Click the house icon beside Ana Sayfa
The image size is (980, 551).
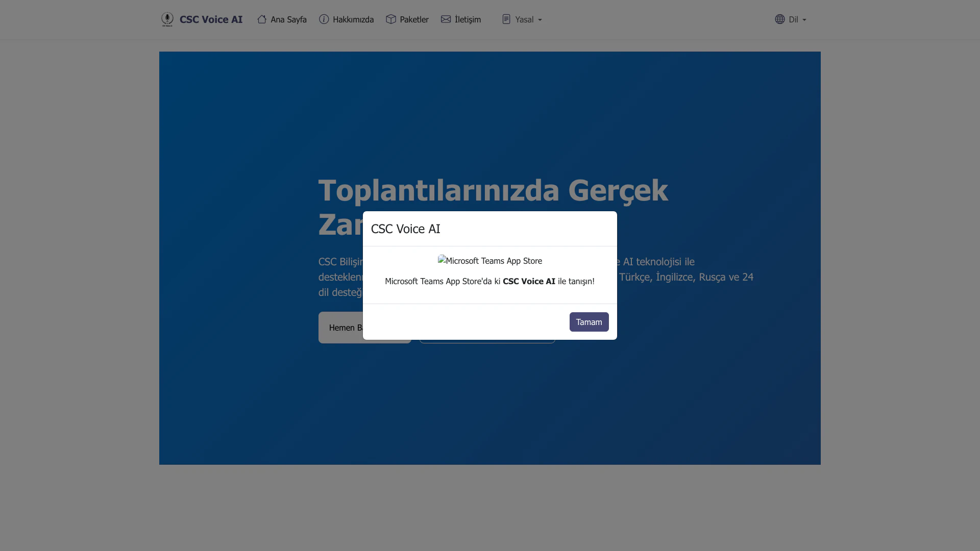(x=262, y=19)
